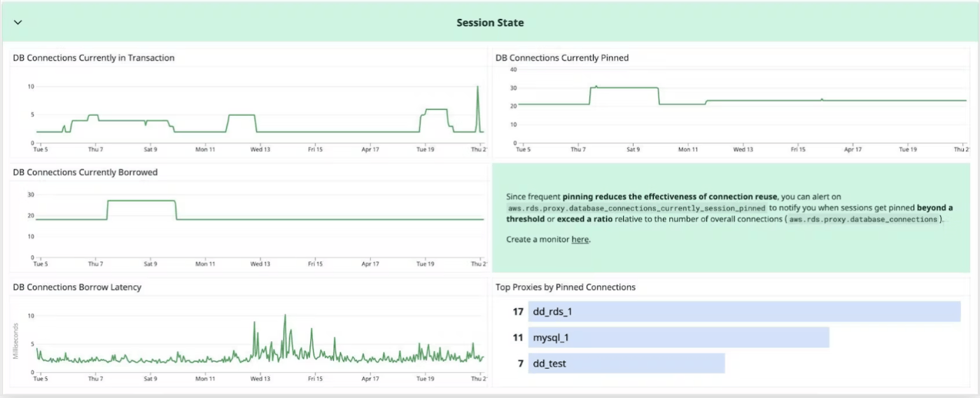Click the value 17 beside dd_rds_1

[x=518, y=312]
